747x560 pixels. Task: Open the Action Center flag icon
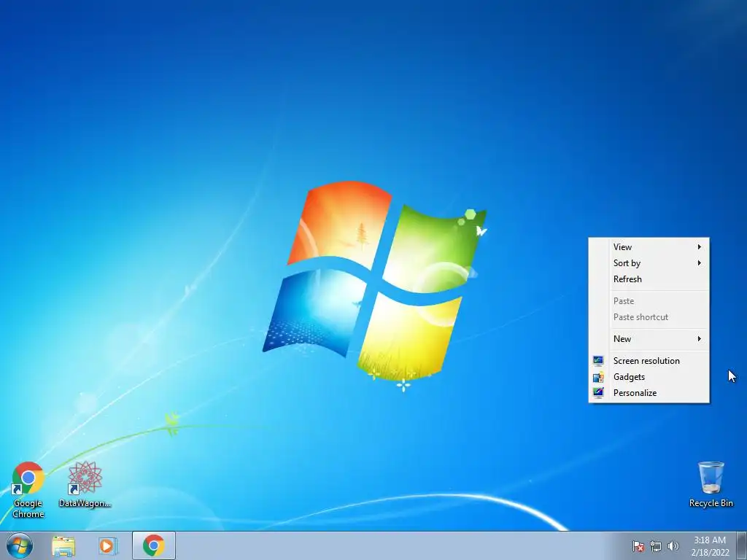(x=638, y=546)
